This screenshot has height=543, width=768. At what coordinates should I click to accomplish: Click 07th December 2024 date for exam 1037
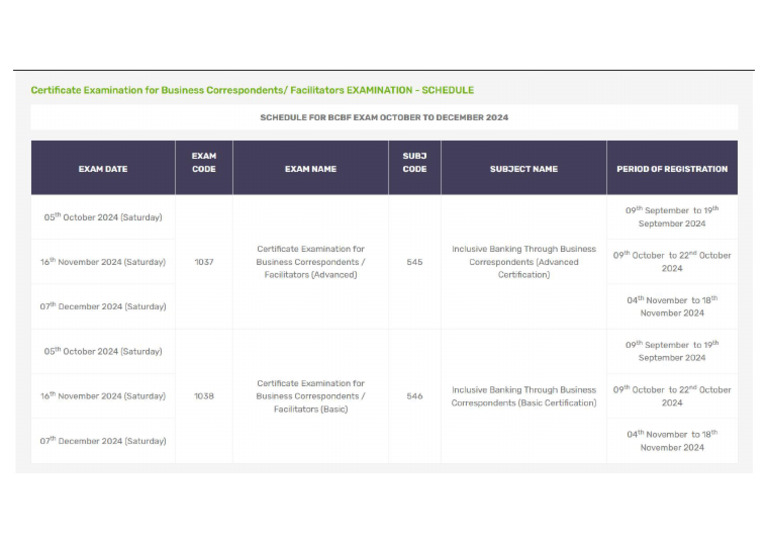pyautogui.click(x=103, y=307)
